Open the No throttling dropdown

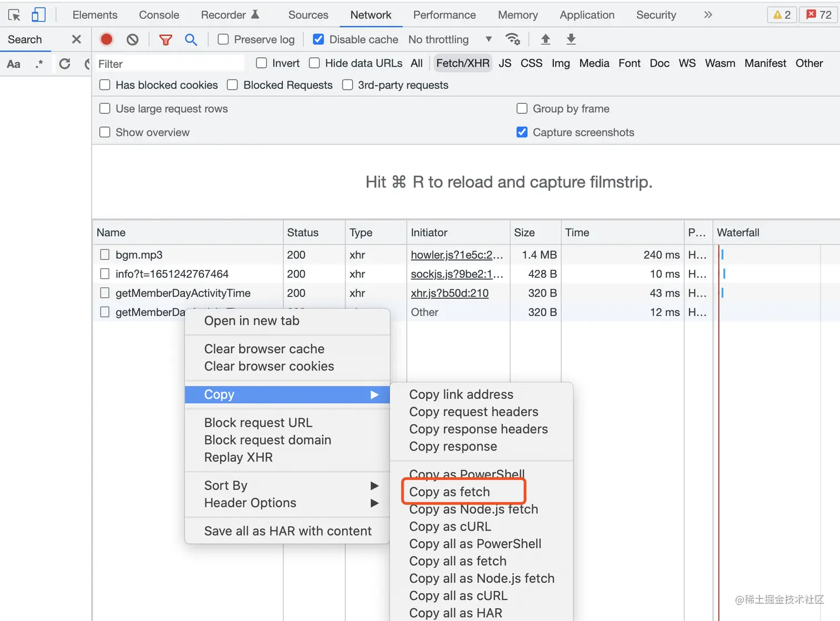click(450, 39)
